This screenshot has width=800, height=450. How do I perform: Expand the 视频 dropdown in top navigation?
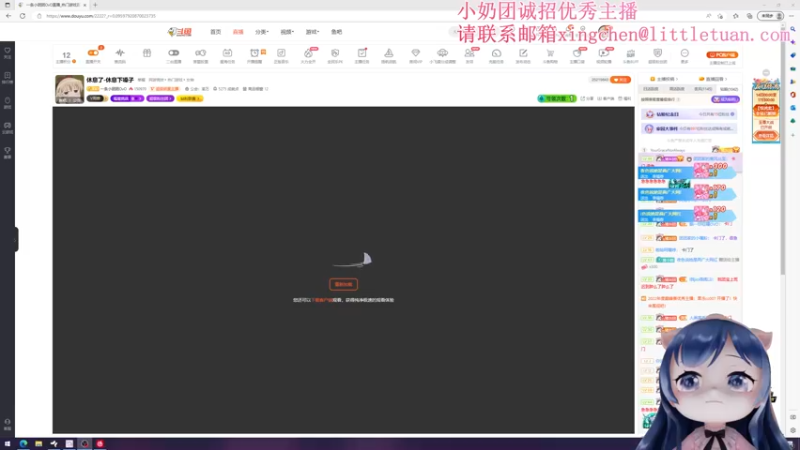click(x=287, y=32)
